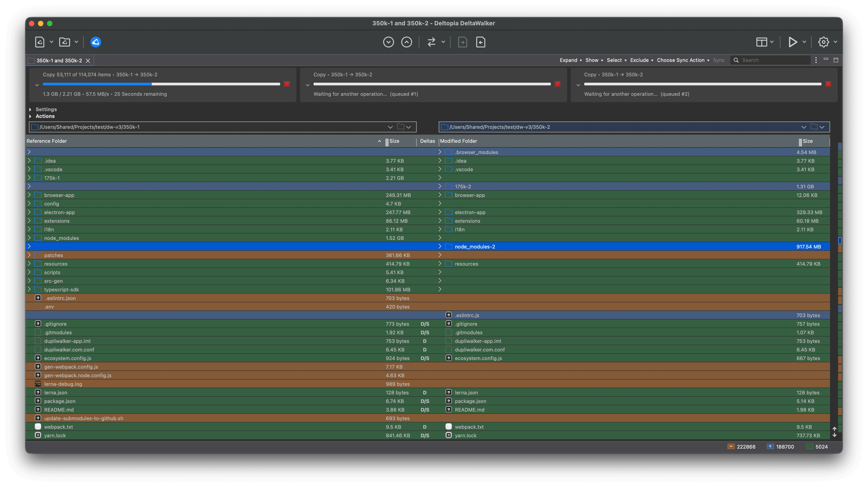Open dropdown arrow next to new folder comparison
This screenshot has width=868, height=487.
[76, 42]
